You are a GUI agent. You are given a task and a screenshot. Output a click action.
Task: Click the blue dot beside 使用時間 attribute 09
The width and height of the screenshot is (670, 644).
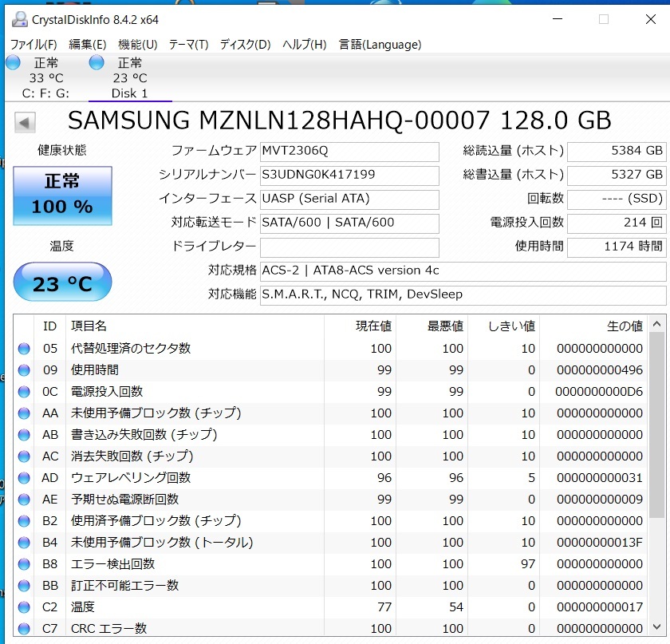point(23,369)
